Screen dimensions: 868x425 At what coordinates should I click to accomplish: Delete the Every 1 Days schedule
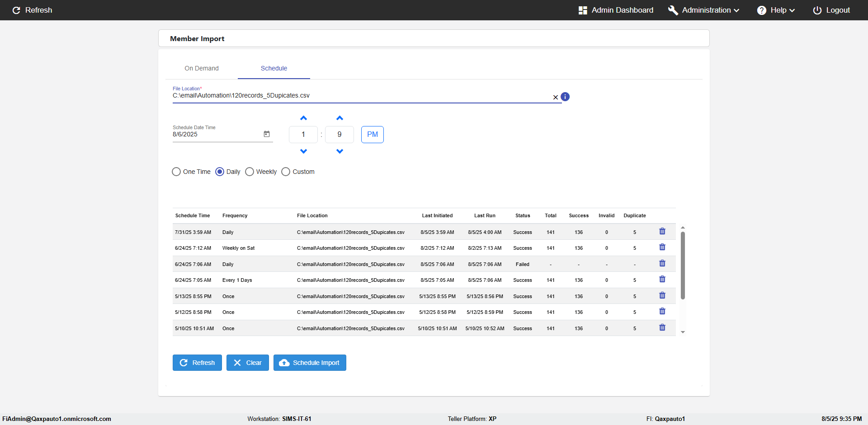click(x=662, y=279)
